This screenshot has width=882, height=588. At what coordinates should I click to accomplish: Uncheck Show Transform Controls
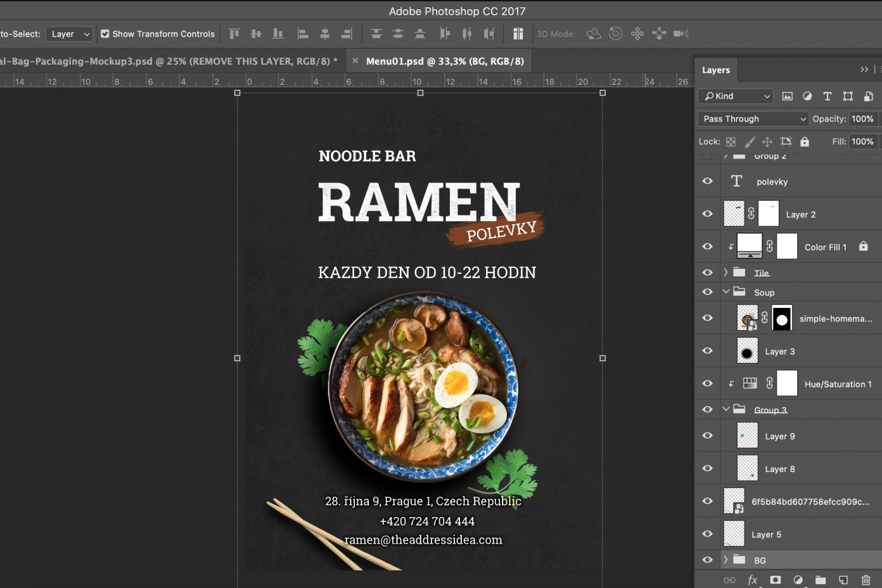105,34
